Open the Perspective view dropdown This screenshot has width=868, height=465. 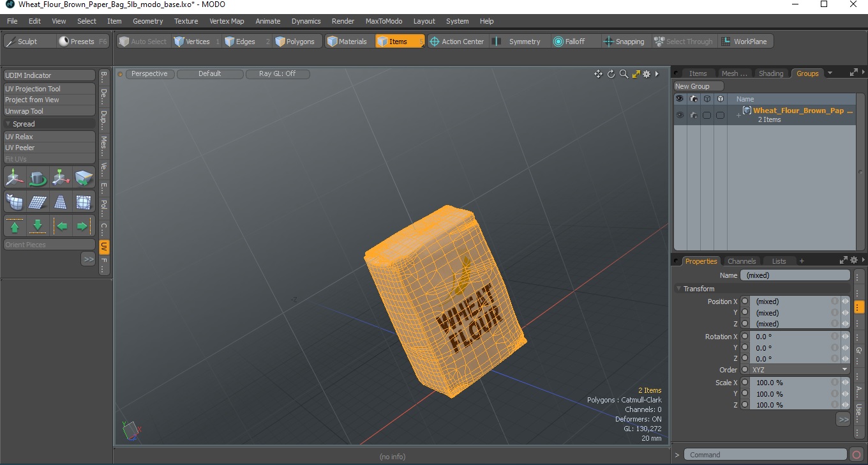click(x=150, y=74)
